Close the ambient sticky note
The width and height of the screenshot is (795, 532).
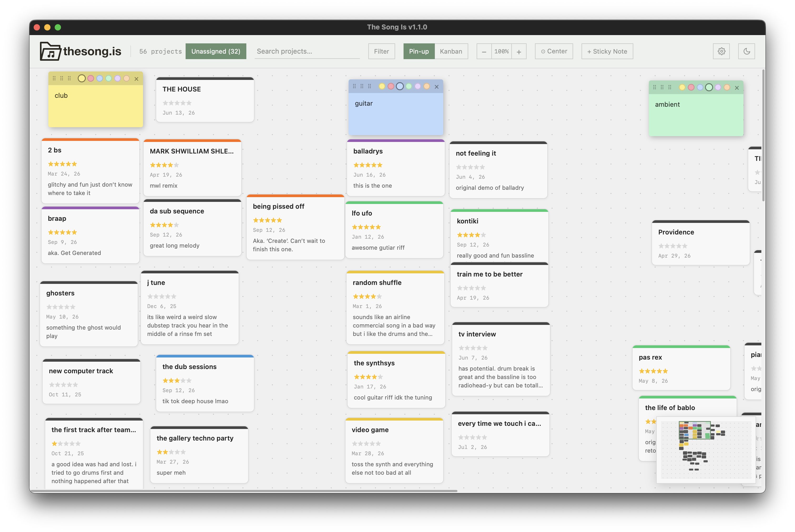(x=737, y=88)
